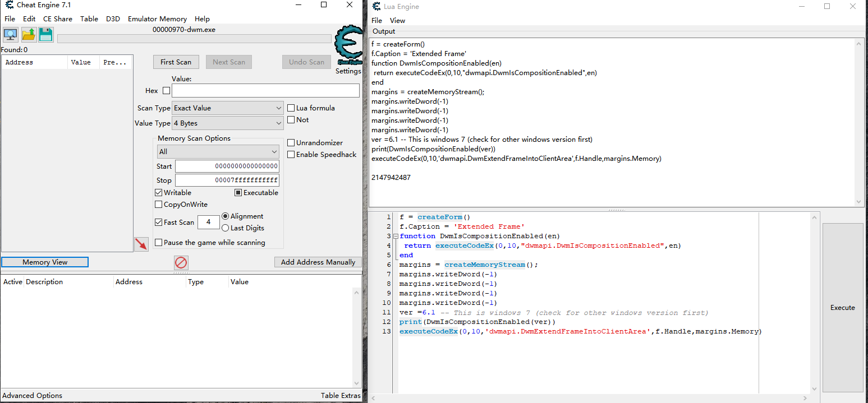
Task: Open the Lua Engine View menu
Action: pyautogui.click(x=398, y=20)
